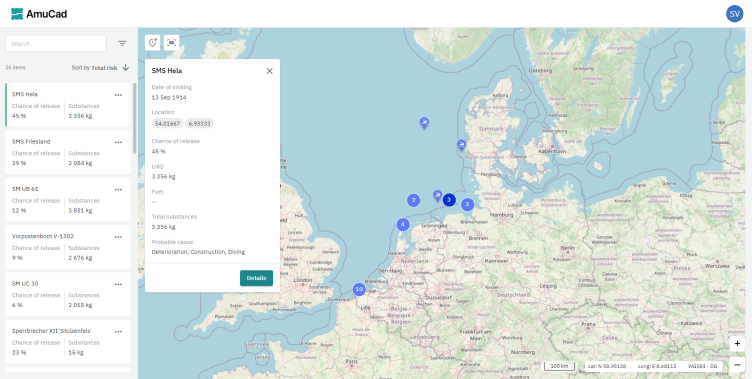Click the wreck marker beside the dark cluster 3
Image resolution: width=752 pixels, height=379 pixels.
[x=437, y=195]
